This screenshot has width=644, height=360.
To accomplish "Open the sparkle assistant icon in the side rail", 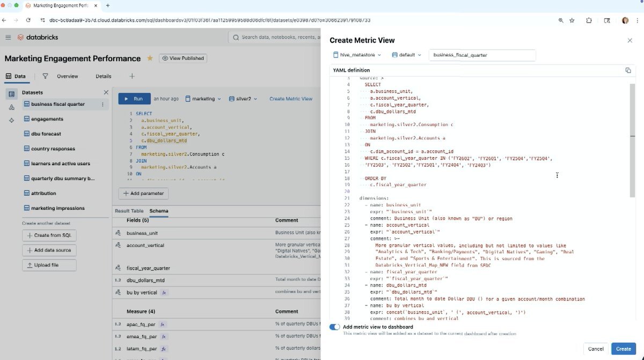I will click(x=12, y=120).
